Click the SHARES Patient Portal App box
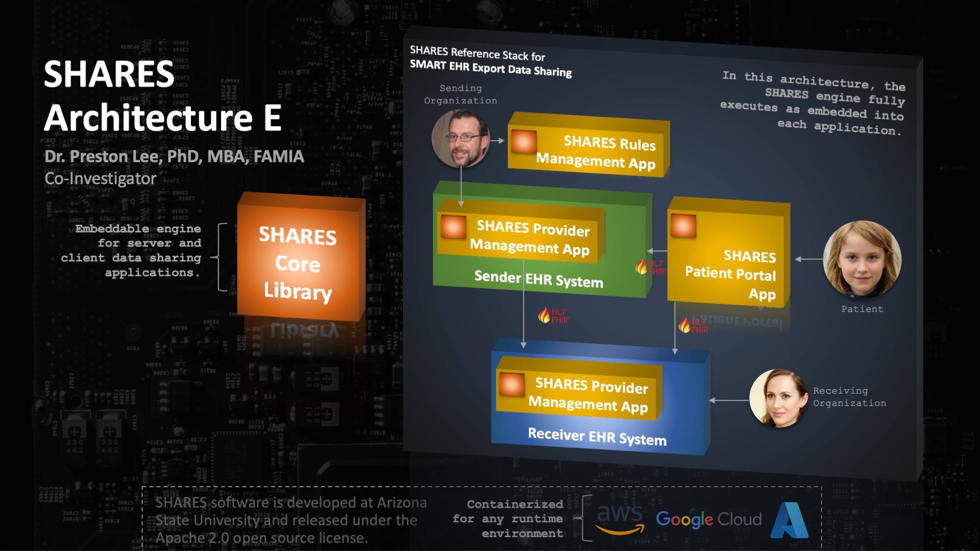 coord(728,253)
